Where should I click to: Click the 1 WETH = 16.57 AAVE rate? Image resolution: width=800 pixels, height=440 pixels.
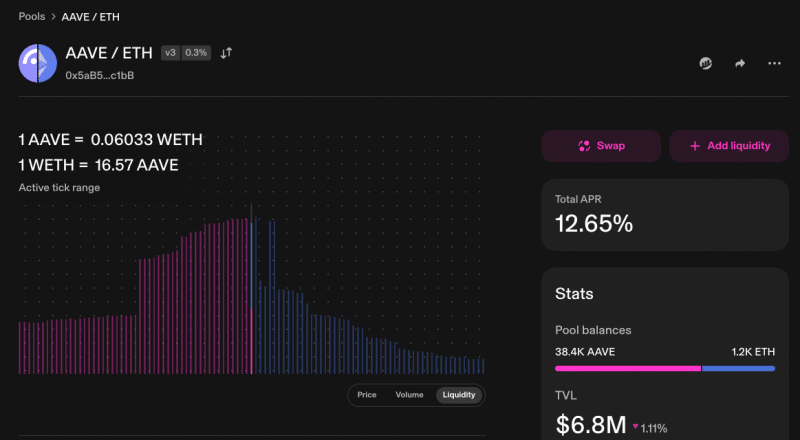[98, 165]
